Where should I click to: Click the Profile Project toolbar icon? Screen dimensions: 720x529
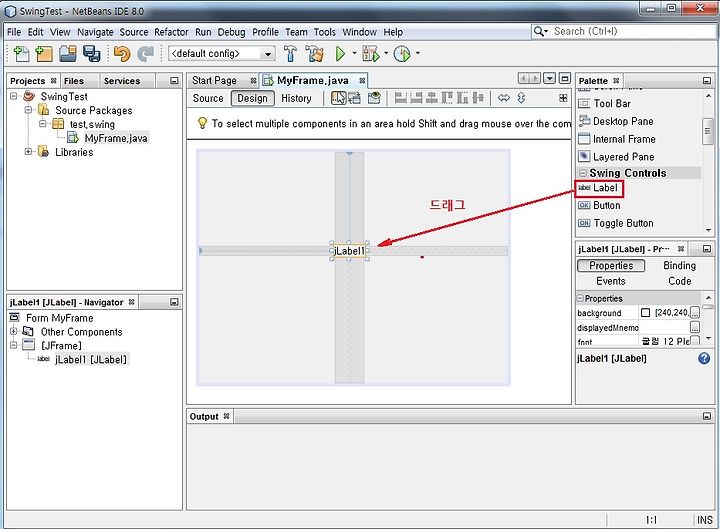click(402, 54)
